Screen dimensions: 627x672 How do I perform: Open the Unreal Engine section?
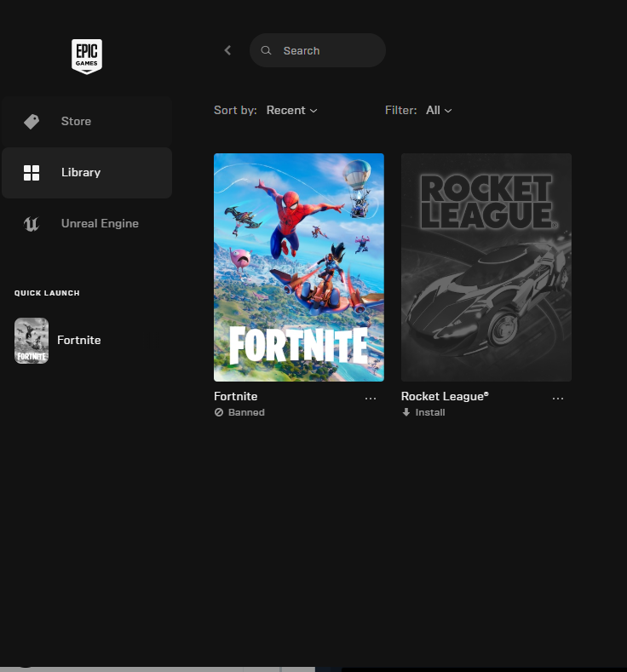pos(87,224)
